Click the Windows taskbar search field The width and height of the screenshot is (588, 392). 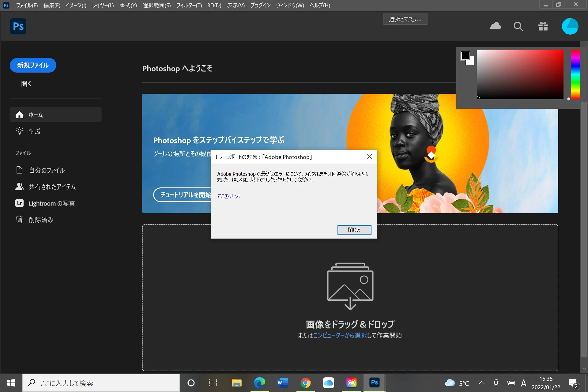(x=101, y=383)
